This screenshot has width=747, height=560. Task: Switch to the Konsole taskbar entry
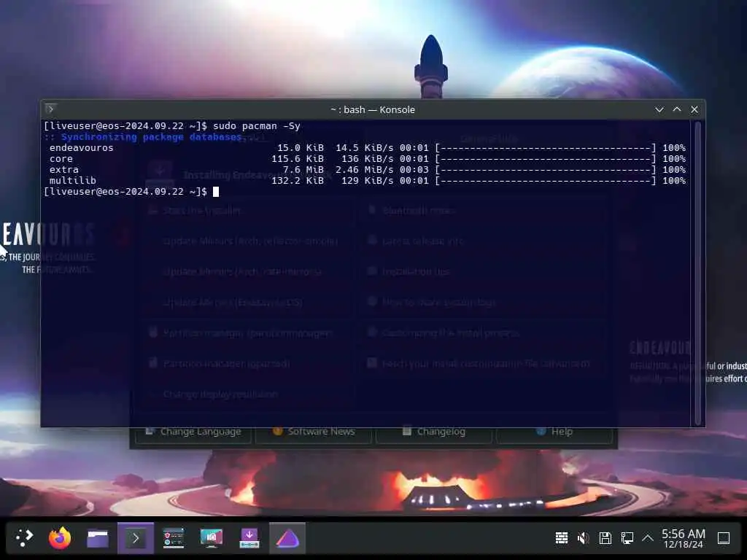pos(136,538)
